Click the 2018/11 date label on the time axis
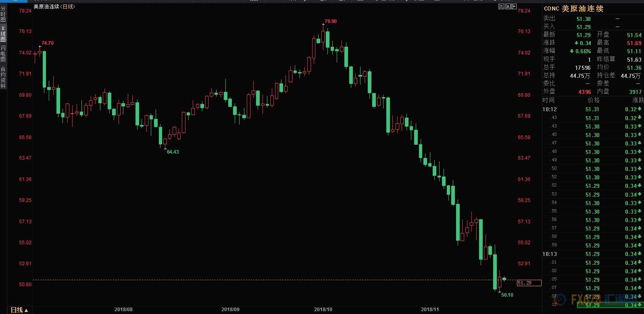This screenshot has width=644, height=314. 430,310
